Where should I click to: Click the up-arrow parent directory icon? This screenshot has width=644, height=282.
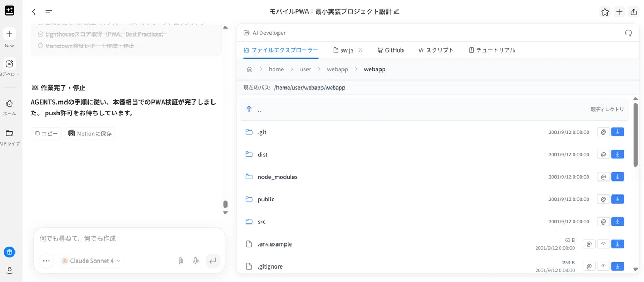[x=249, y=109]
